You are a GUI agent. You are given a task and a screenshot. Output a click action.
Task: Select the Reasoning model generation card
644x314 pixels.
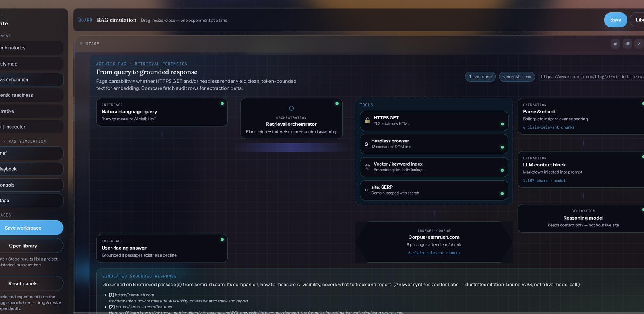(581, 218)
